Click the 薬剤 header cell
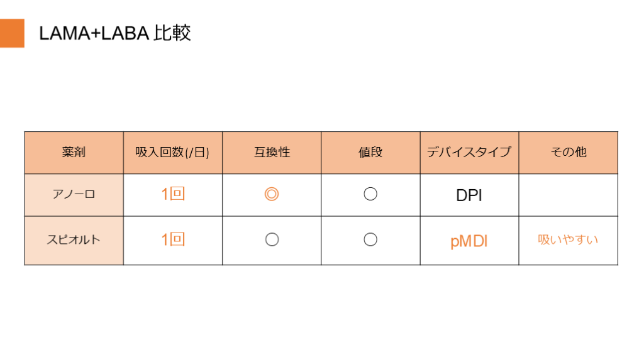 tap(74, 152)
